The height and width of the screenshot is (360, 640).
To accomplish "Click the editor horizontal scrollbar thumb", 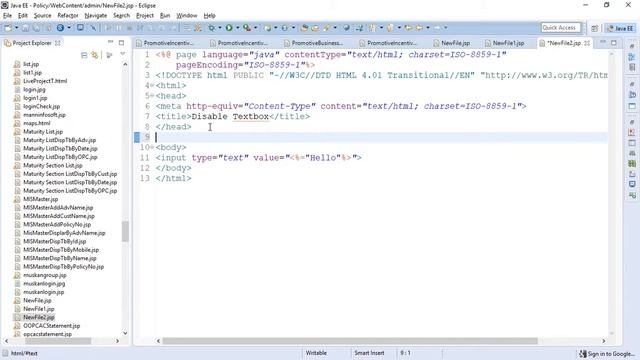I will (350, 341).
